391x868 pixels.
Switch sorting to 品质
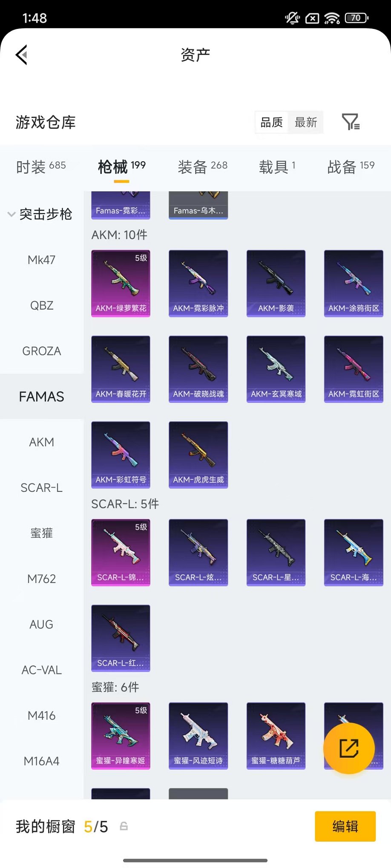(271, 123)
